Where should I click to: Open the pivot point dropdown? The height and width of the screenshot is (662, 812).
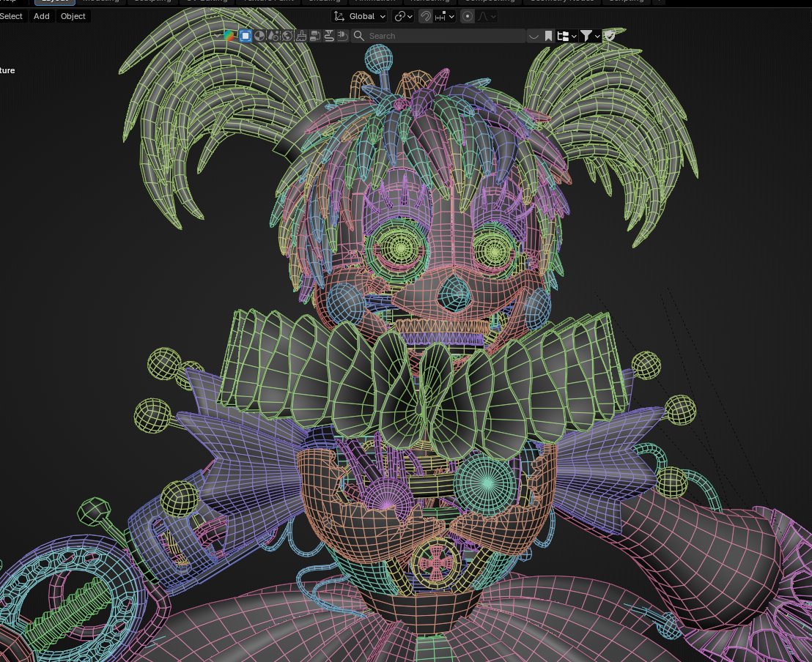pos(403,16)
